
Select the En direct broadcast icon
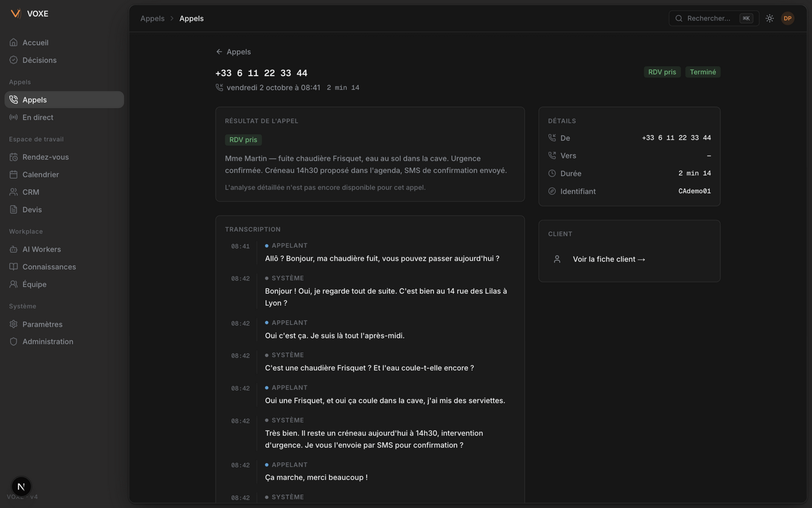coord(14,117)
